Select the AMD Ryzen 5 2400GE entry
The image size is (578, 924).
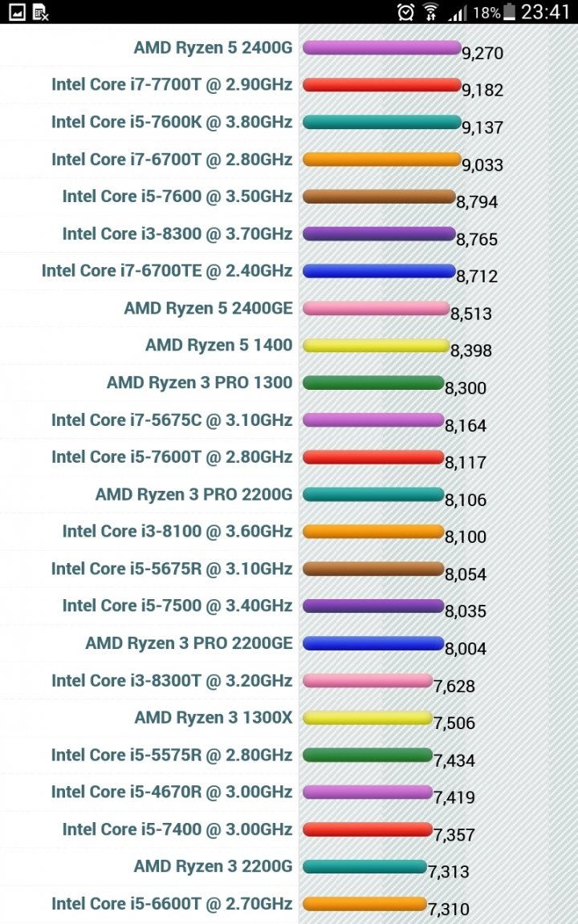click(x=208, y=308)
